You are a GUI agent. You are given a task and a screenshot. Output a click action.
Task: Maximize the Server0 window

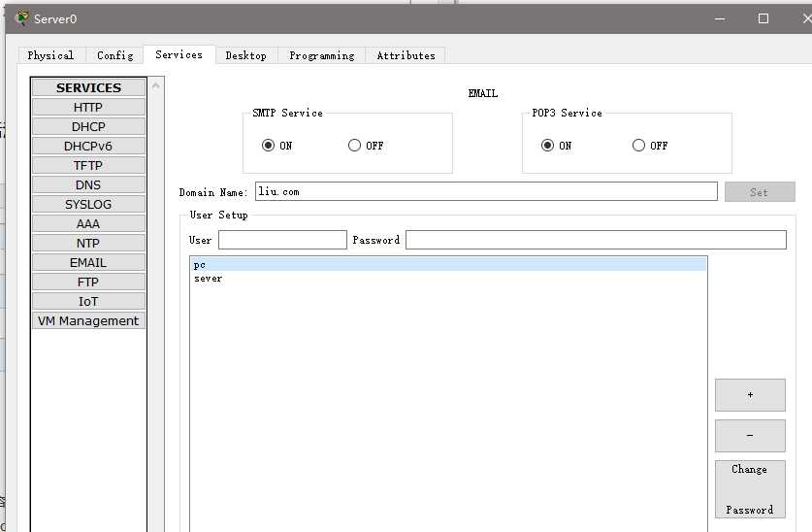point(763,18)
